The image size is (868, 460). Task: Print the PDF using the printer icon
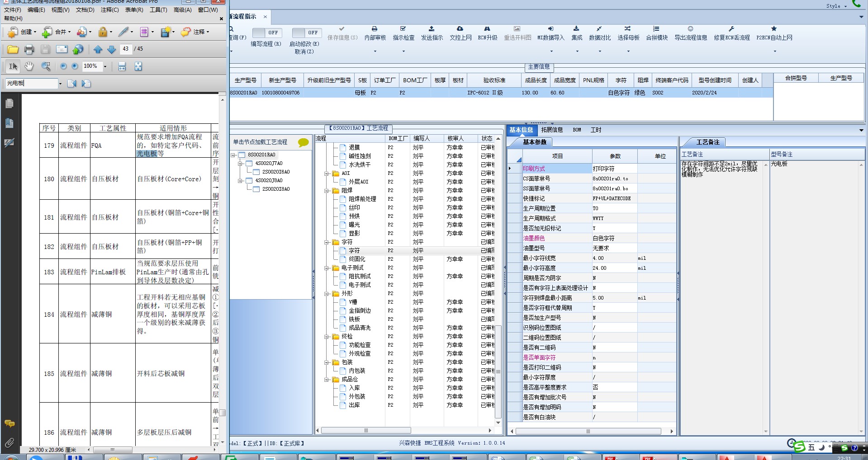[x=29, y=49]
